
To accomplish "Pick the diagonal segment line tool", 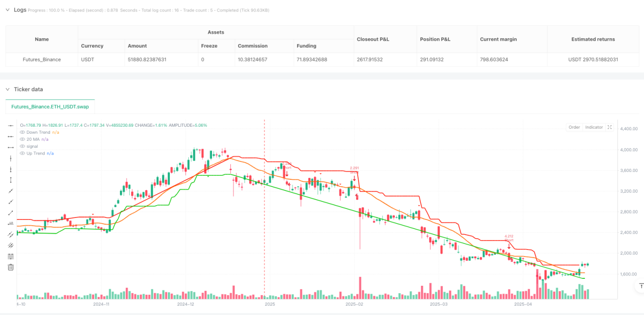I will (x=11, y=213).
